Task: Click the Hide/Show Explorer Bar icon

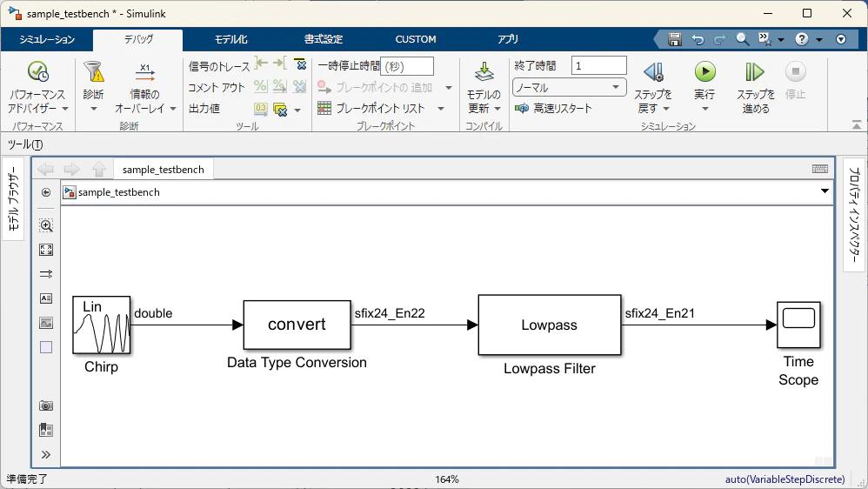Action: tap(46, 192)
